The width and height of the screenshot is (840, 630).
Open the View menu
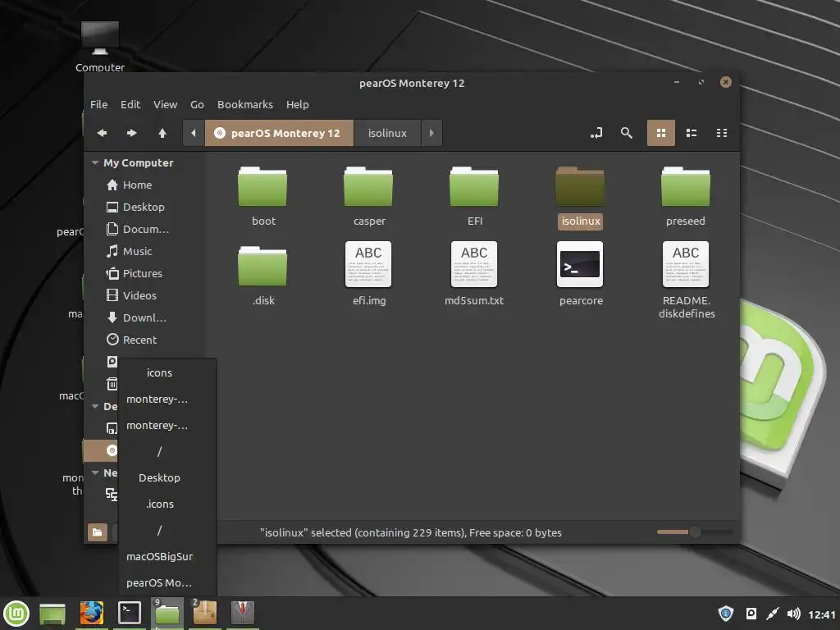click(x=165, y=104)
